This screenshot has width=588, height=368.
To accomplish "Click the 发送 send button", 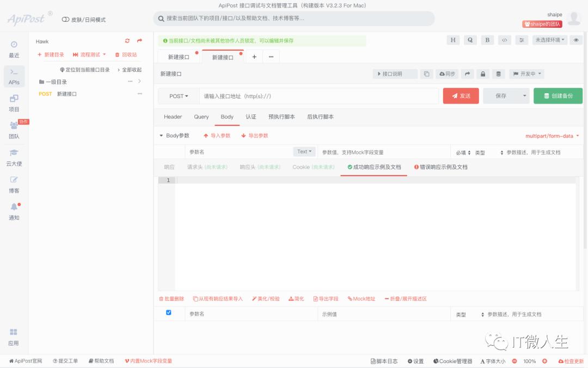I will click(461, 95).
